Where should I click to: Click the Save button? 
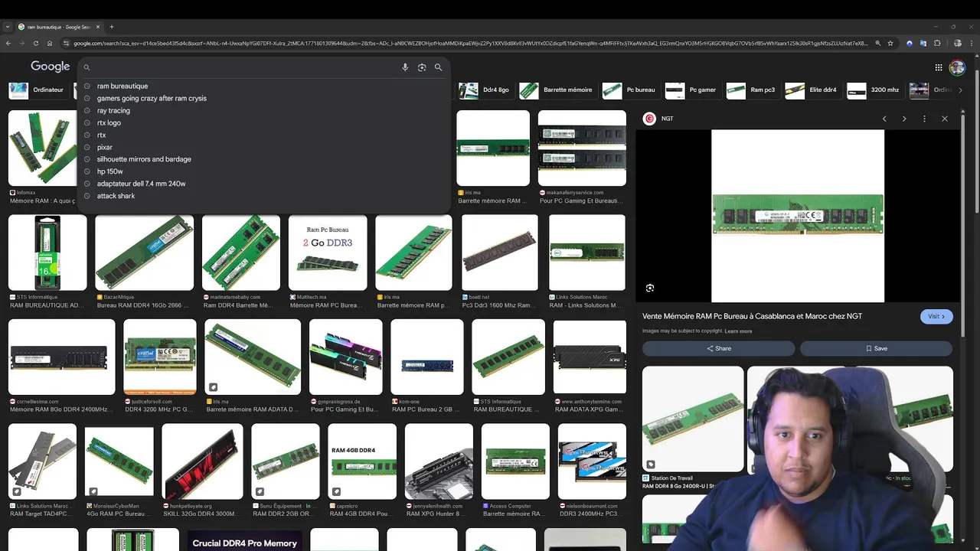[x=876, y=348]
